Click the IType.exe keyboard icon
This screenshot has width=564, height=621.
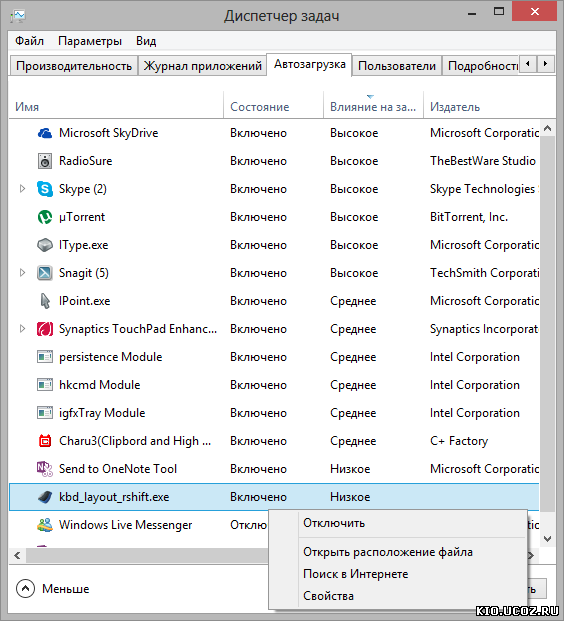45,245
